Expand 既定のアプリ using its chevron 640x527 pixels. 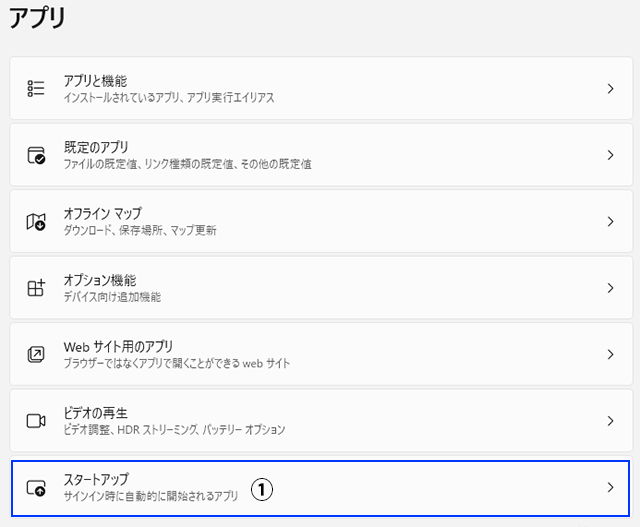pyautogui.click(x=610, y=155)
